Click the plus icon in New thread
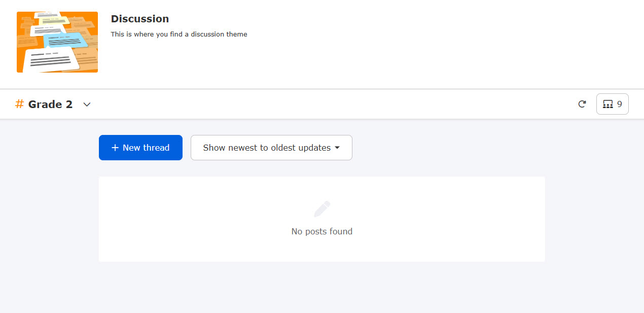The width and height of the screenshot is (644, 313). pos(115,148)
